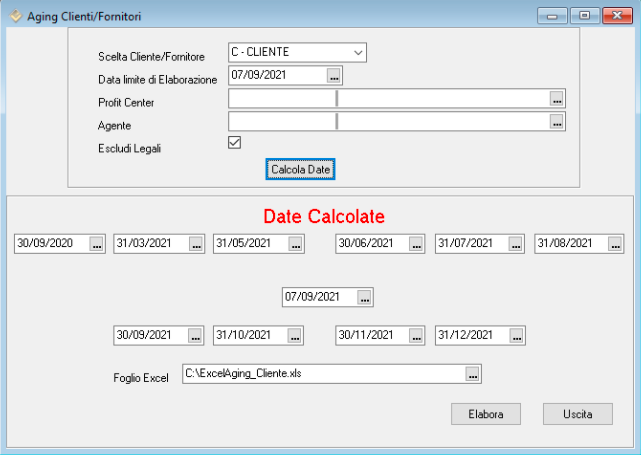
Task: Open picker next to 30/09/2020 date
Action: pos(96,243)
